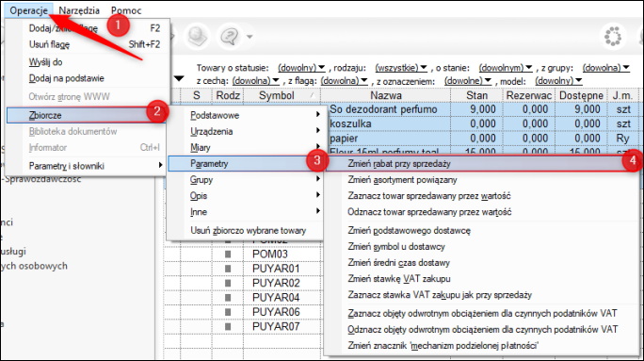
Task: Open the Narzędzia menu
Action: [x=79, y=10]
